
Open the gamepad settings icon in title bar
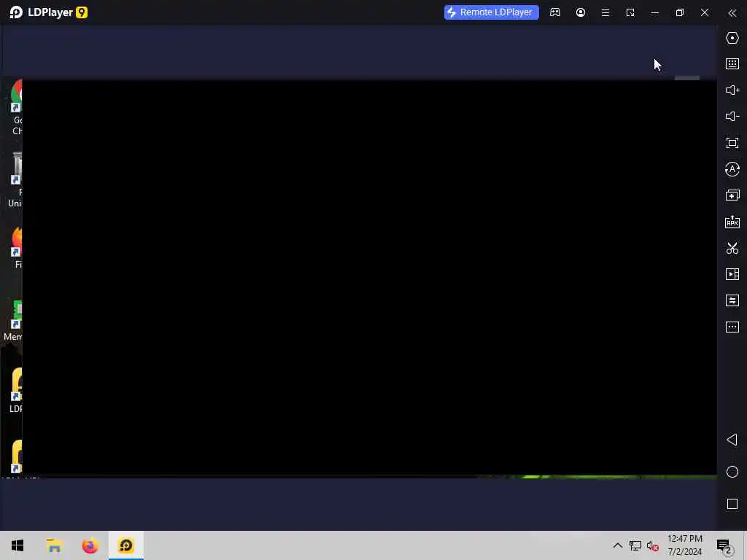click(x=555, y=12)
